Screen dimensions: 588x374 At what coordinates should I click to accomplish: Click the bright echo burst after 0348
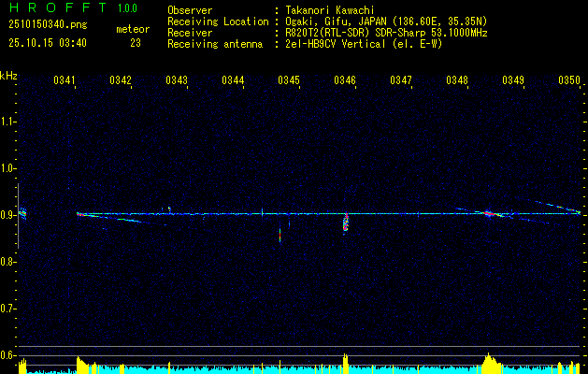[x=488, y=214]
